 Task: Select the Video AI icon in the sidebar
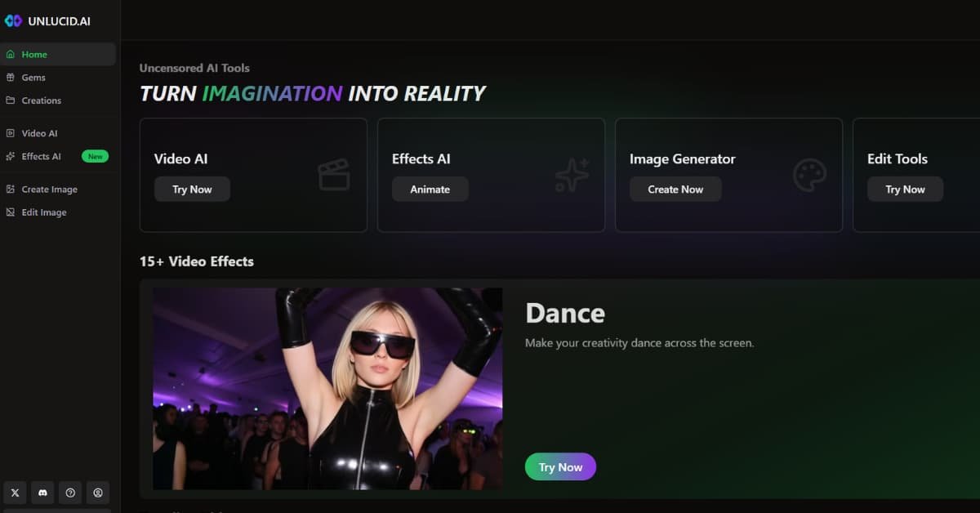click(x=11, y=132)
